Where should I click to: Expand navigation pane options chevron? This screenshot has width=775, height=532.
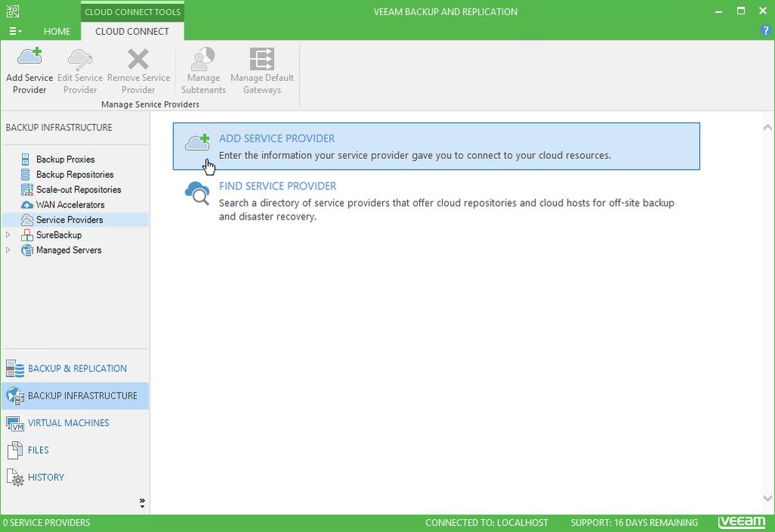[x=142, y=502]
